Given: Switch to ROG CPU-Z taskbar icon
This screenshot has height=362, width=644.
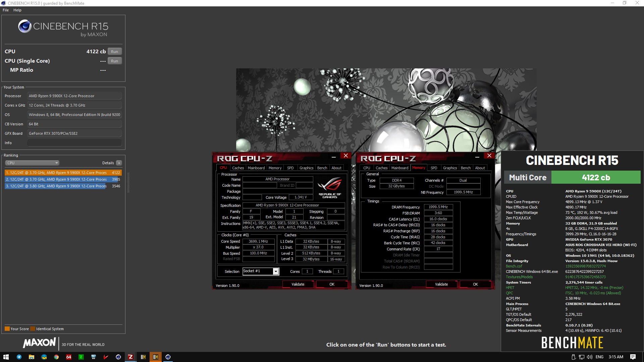Looking at the screenshot, I should pos(130,357).
